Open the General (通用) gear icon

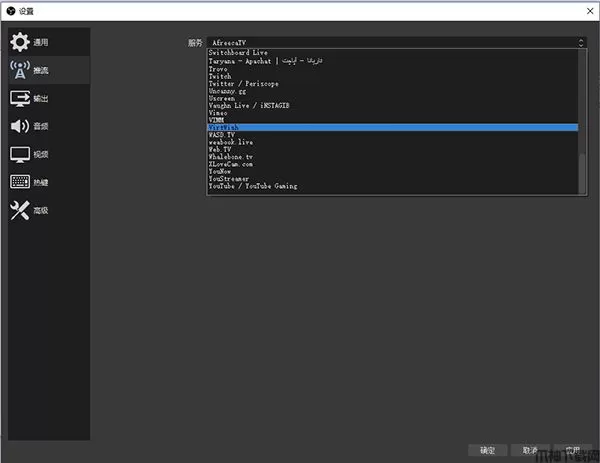20,43
